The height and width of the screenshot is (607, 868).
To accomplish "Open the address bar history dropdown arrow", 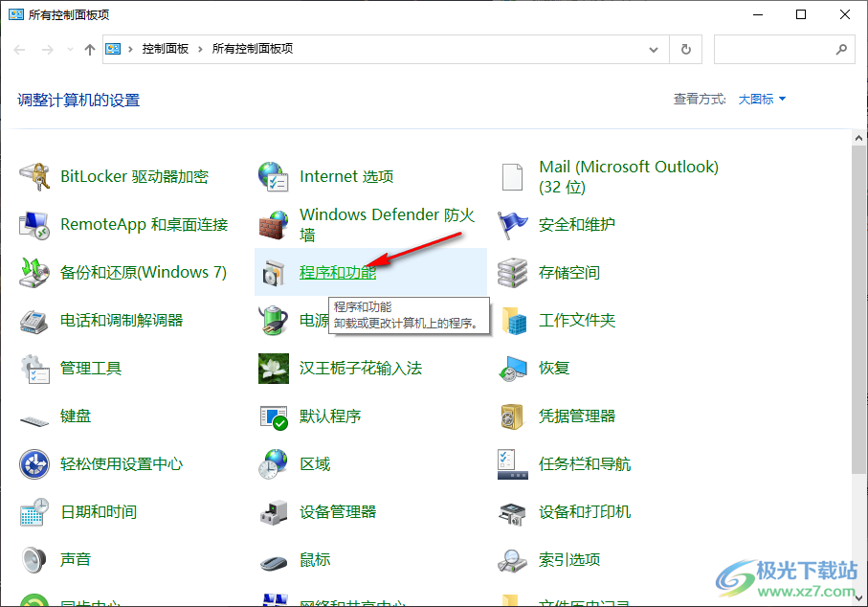I will coord(654,49).
